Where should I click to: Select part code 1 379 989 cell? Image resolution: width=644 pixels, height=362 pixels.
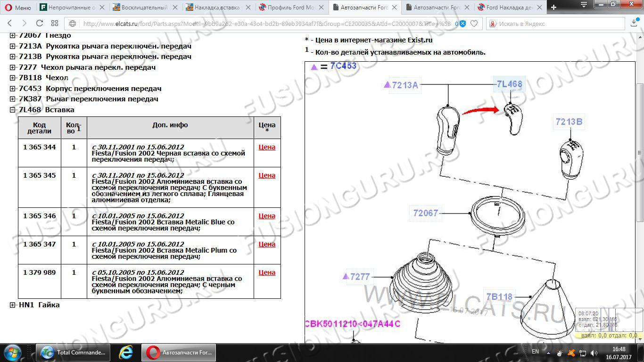click(x=40, y=281)
